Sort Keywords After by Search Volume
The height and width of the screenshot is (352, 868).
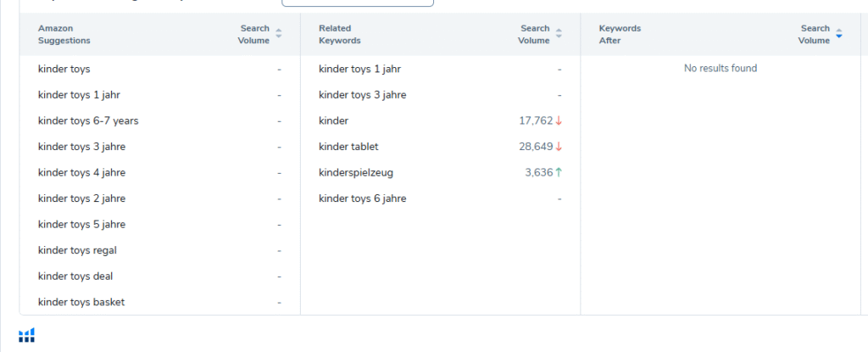pyautogui.click(x=838, y=34)
